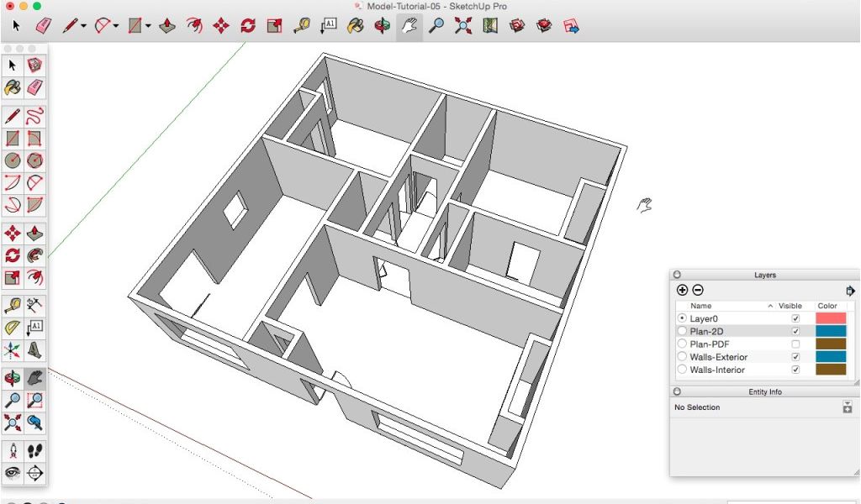This screenshot has height=504, width=861.
Task: Hide the Walls-Exterior layer
Action: 795,357
